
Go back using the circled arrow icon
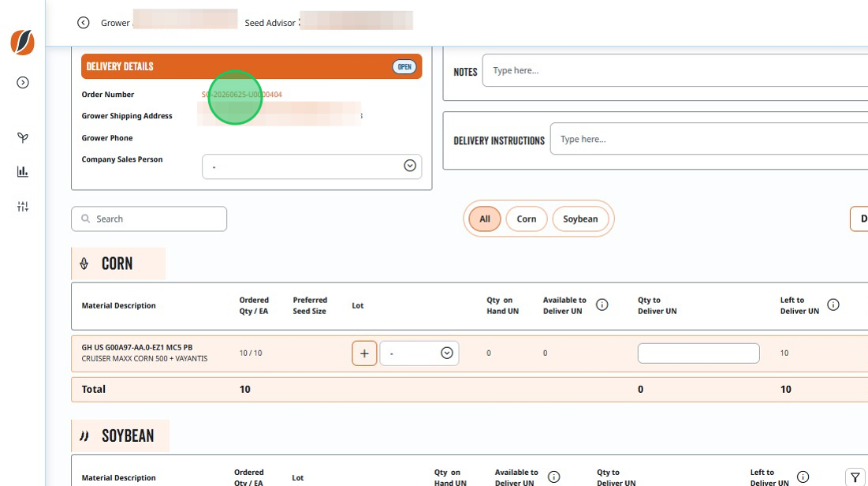click(x=83, y=23)
